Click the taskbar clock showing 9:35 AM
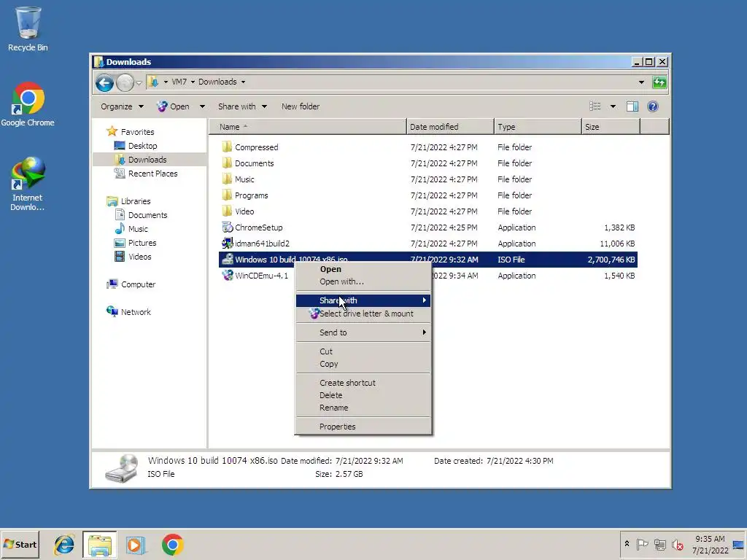Screen dimensions: 747x560 (710, 545)
